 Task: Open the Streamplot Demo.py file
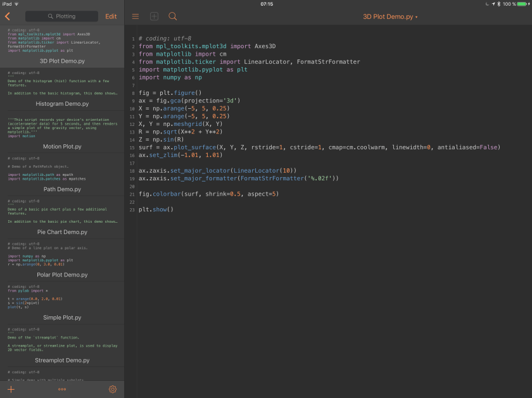pyautogui.click(x=62, y=360)
